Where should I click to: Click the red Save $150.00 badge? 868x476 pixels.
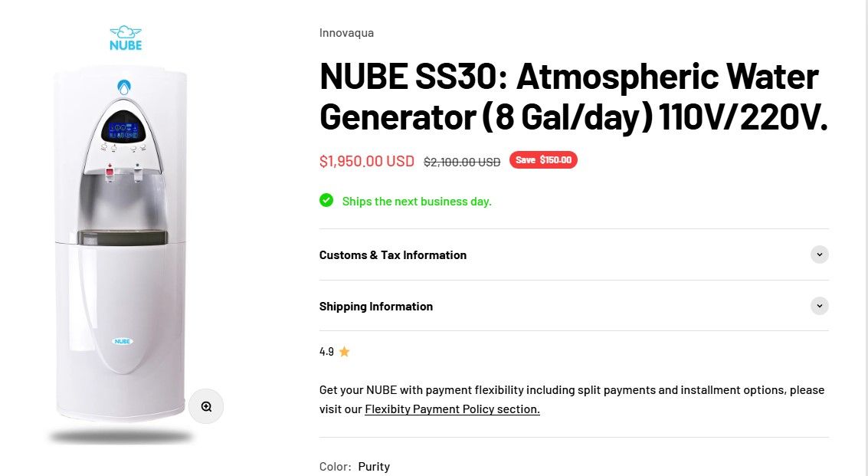click(x=543, y=160)
